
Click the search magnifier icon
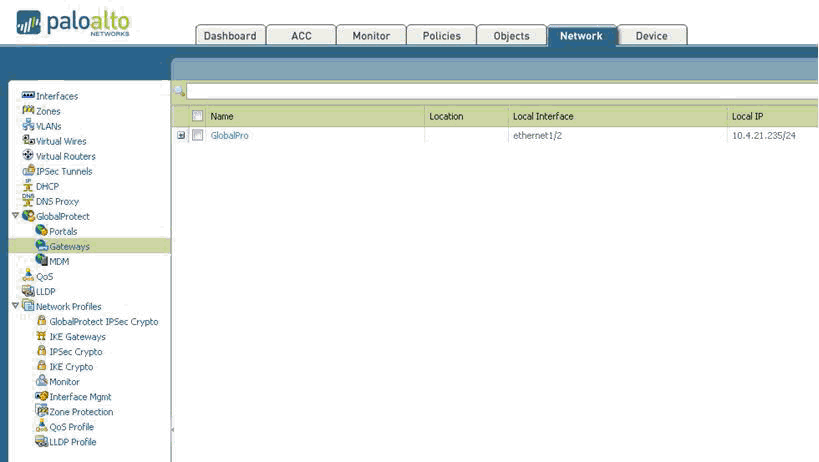pos(180,91)
